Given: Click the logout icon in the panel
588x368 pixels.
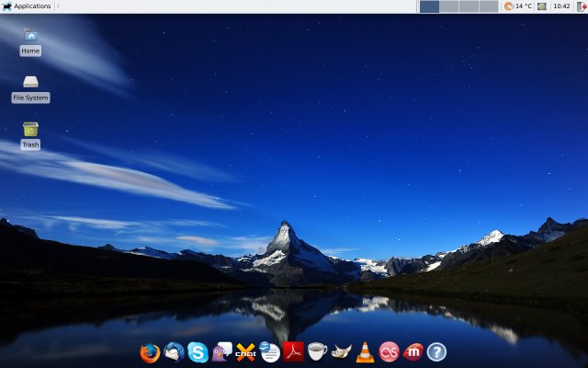Looking at the screenshot, I should [582, 6].
